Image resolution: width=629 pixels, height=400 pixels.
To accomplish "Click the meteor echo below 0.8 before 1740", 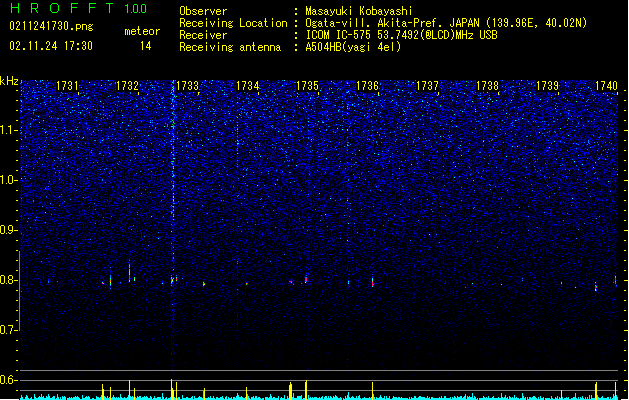I will coord(596,286).
